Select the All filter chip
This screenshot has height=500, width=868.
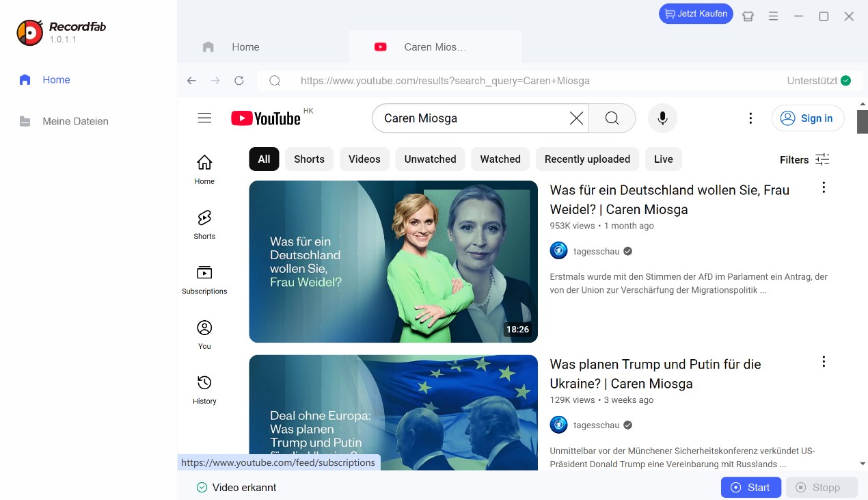point(264,159)
